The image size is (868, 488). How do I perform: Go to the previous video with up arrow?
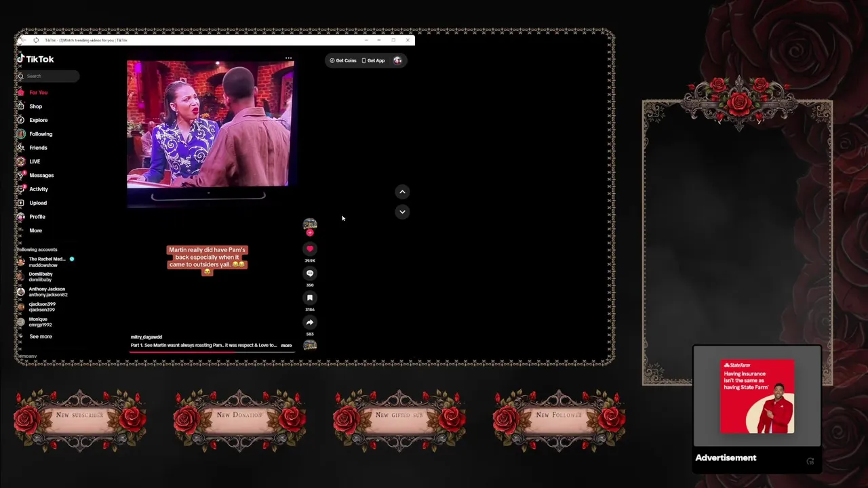point(402,192)
